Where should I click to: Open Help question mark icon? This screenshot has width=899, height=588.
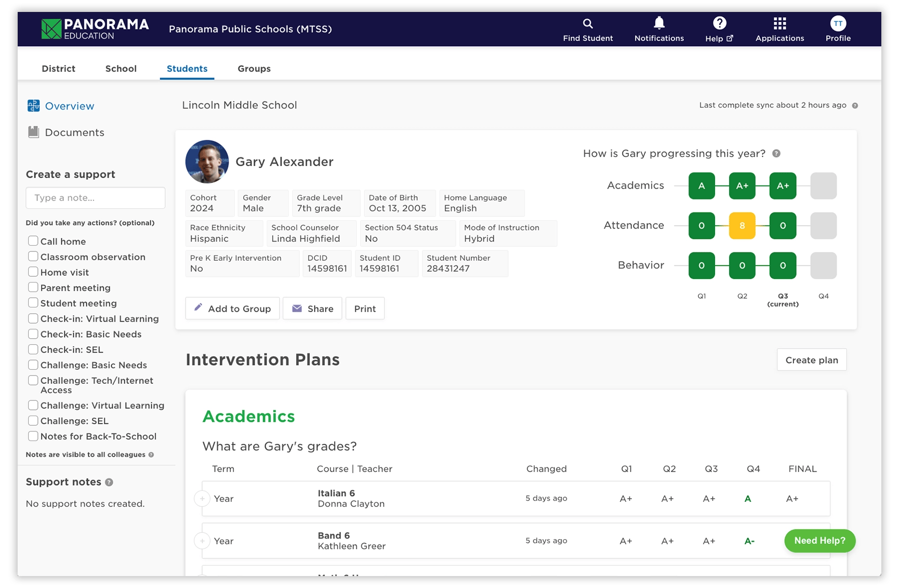(x=719, y=23)
